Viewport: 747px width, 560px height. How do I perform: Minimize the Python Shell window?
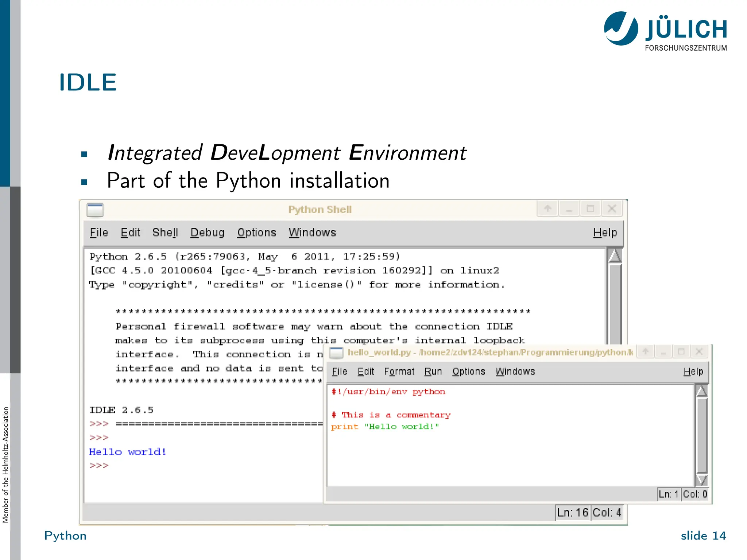click(569, 209)
